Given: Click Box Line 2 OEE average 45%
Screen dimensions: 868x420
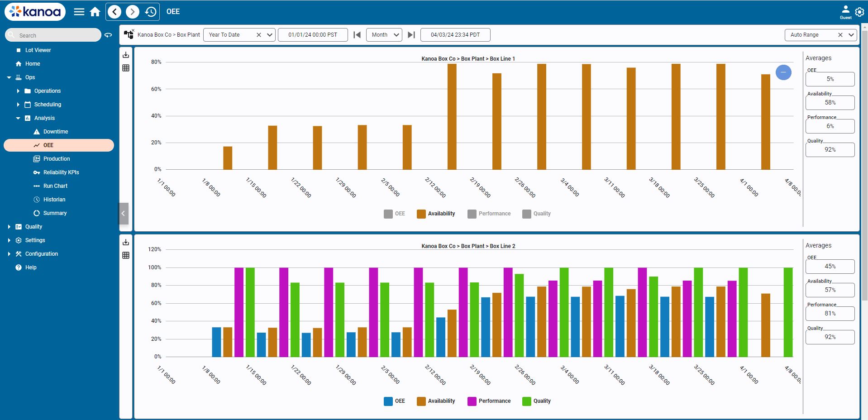Looking at the screenshot, I should (x=830, y=267).
